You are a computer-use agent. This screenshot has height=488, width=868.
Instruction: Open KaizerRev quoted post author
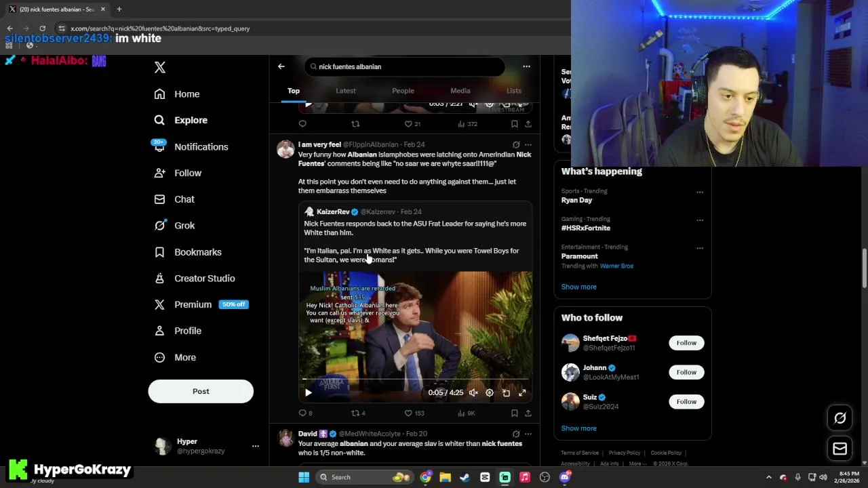point(332,211)
